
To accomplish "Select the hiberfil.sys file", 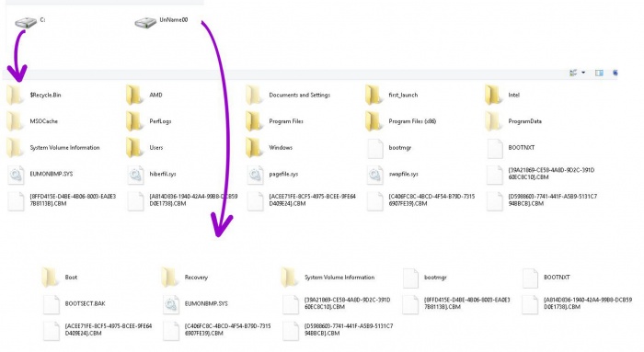I will (152, 175).
